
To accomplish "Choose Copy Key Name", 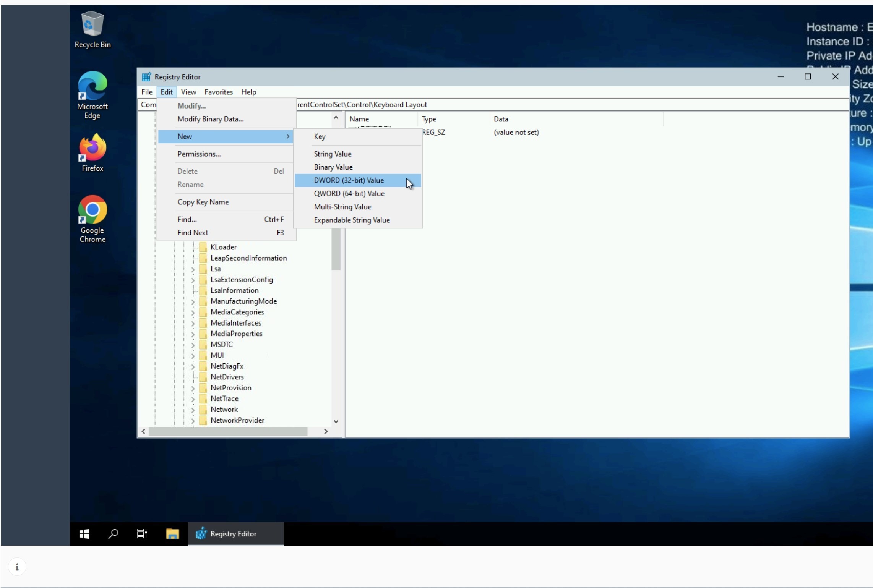I will pyautogui.click(x=226, y=202).
